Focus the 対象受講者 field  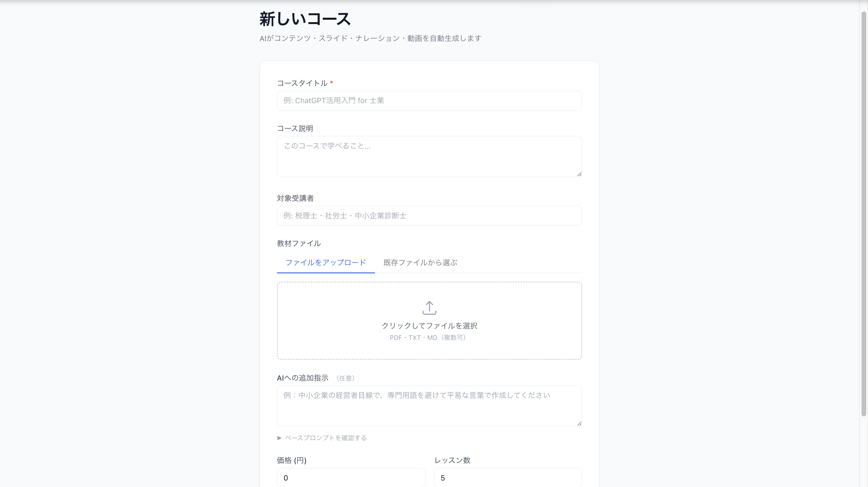click(x=429, y=215)
